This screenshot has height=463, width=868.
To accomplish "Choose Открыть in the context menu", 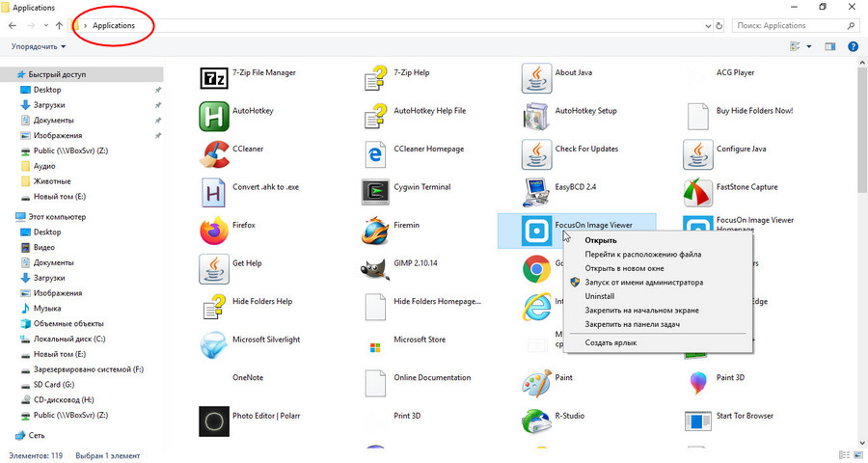I will [601, 240].
